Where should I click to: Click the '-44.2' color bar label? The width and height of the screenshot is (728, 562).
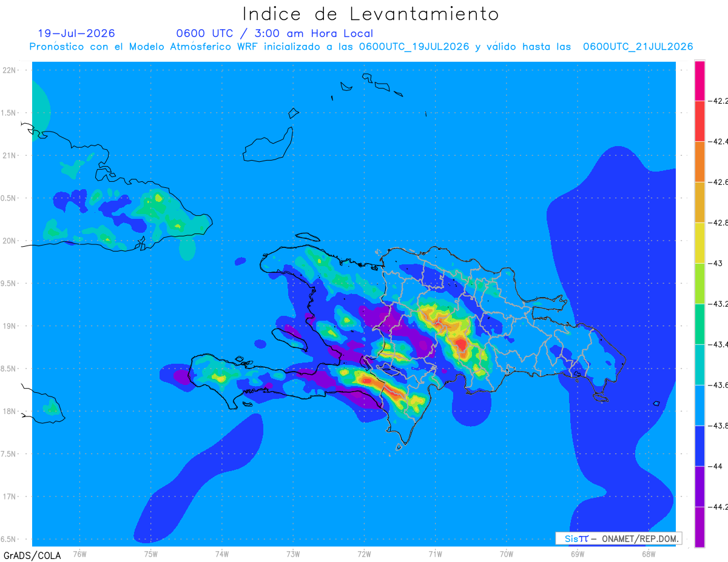[718, 507]
